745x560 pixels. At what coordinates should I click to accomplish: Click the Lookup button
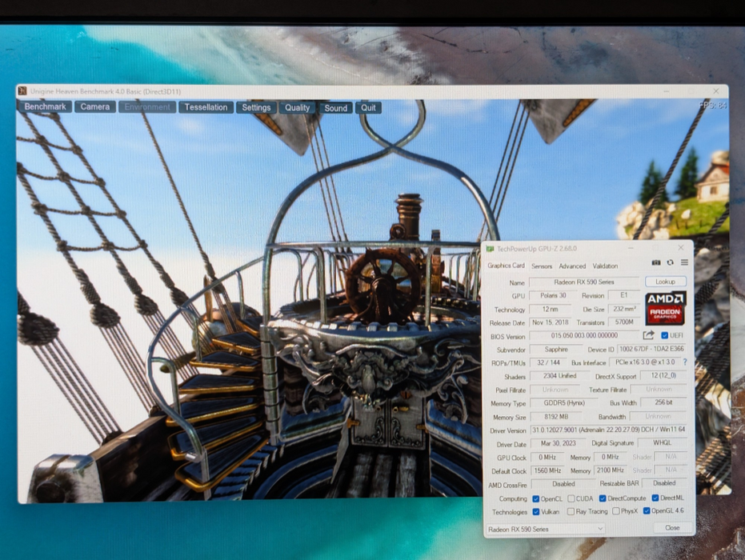coord(666,282)
